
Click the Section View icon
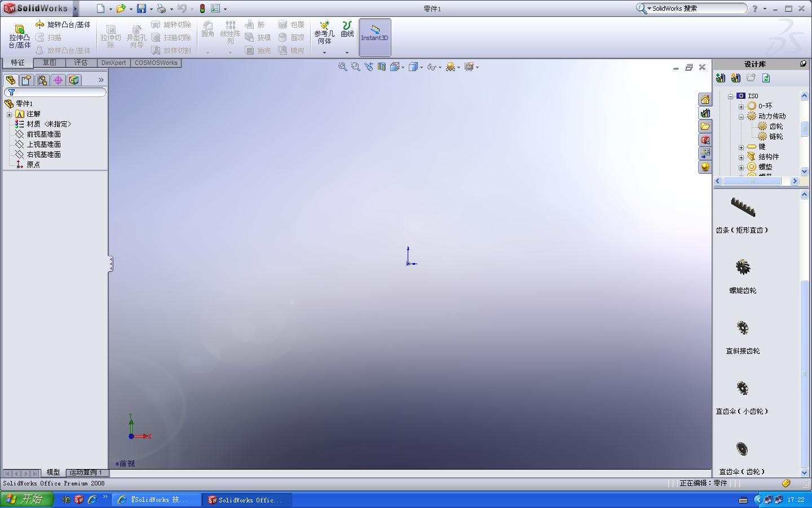(x=382, y=67)
